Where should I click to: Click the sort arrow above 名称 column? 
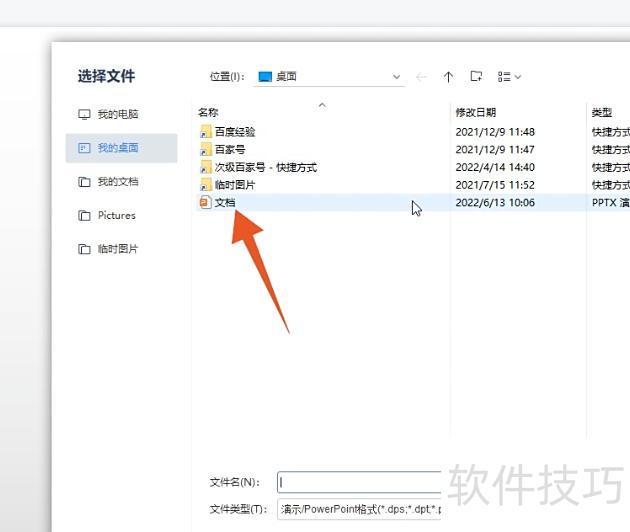point(322,105)
